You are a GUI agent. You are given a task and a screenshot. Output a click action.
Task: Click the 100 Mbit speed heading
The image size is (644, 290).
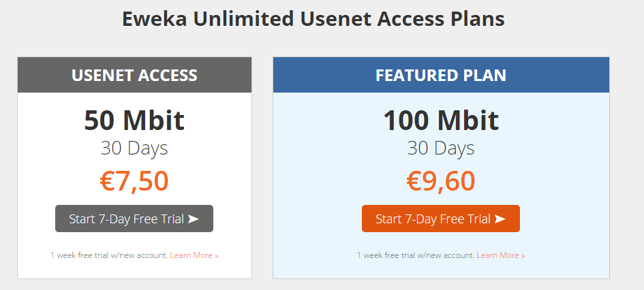(x=441, y=120)
